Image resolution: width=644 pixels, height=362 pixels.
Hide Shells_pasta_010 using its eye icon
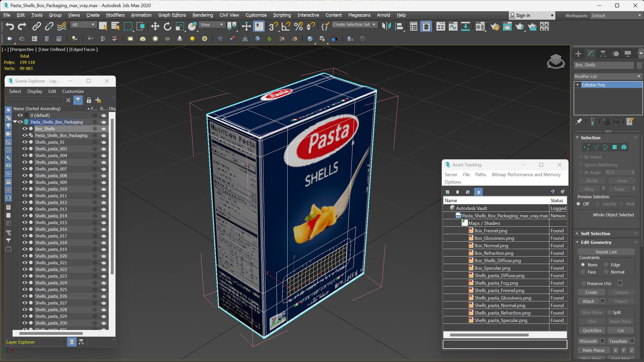point(25,189)
